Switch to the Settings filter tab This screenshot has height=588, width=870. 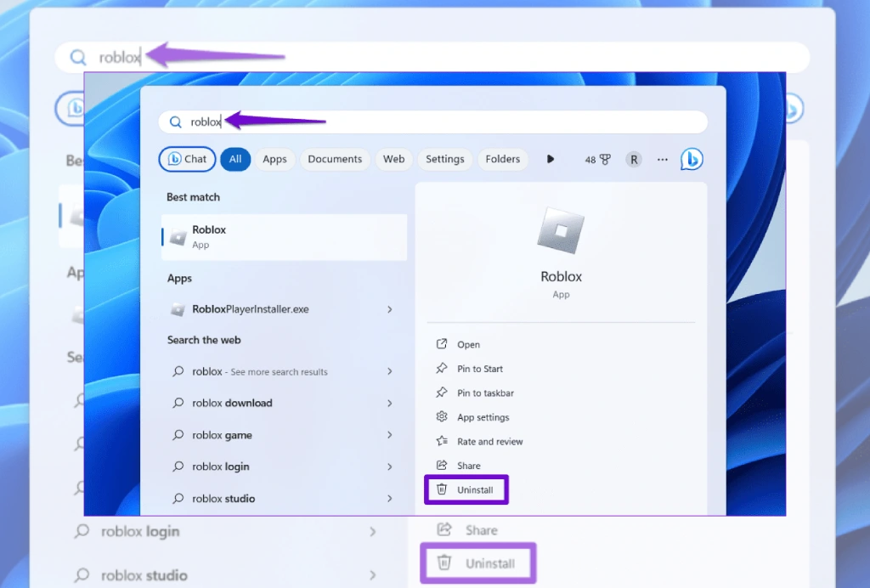[445, 159]
